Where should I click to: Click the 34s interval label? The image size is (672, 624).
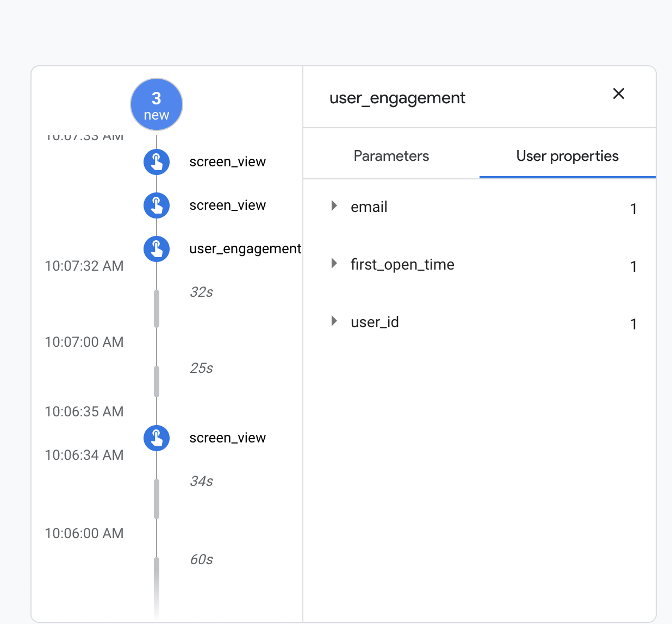(x=201, y=482)
